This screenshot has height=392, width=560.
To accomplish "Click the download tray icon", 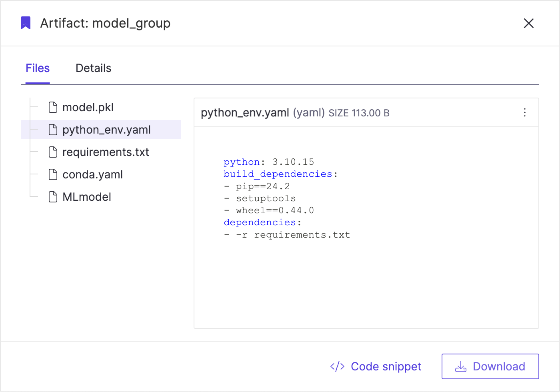I will point(461,366).
